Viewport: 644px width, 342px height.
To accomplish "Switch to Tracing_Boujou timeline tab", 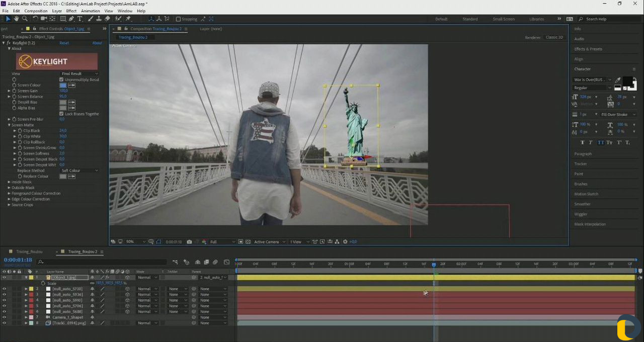I will pos(29,251).
